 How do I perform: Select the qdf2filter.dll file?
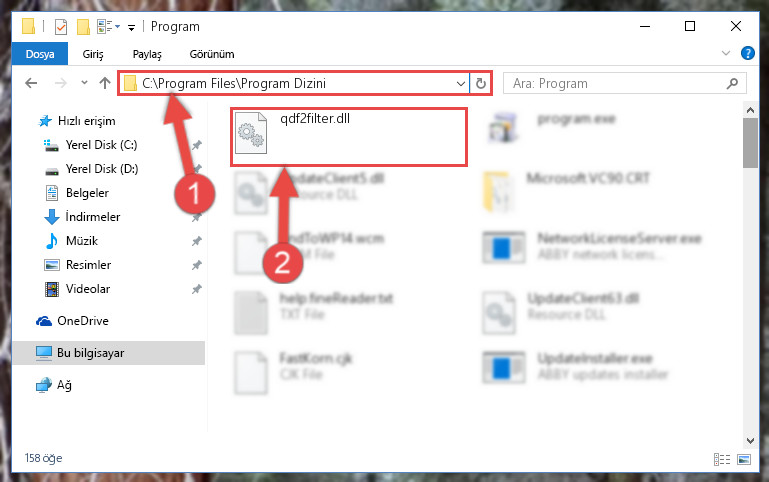point(349,137)
